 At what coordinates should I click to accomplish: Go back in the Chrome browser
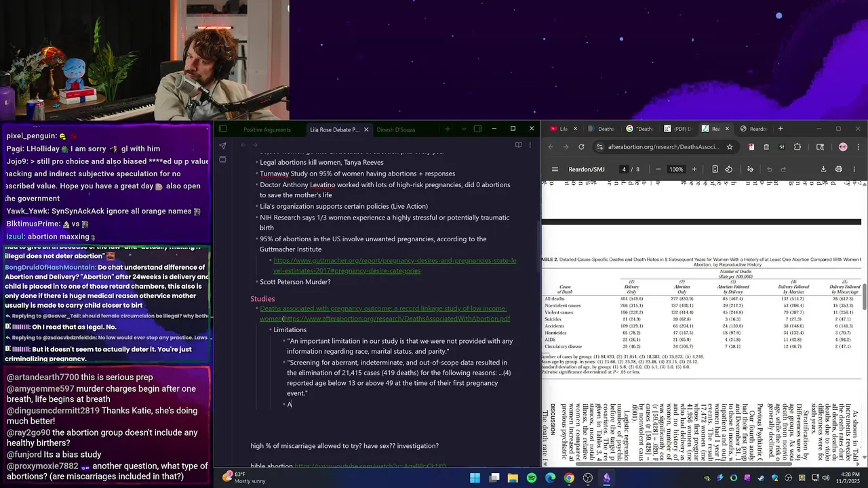(551, 146)
